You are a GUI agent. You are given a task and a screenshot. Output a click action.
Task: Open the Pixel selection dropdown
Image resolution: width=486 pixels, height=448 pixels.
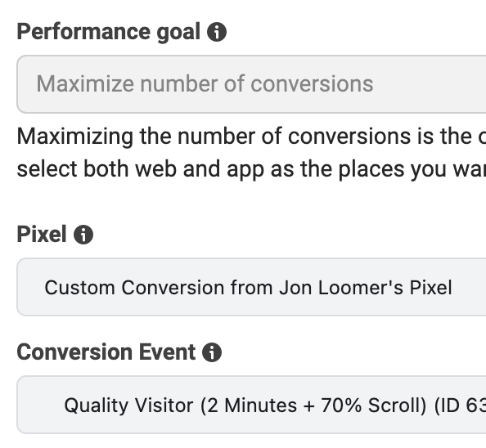tap(251, 287)
